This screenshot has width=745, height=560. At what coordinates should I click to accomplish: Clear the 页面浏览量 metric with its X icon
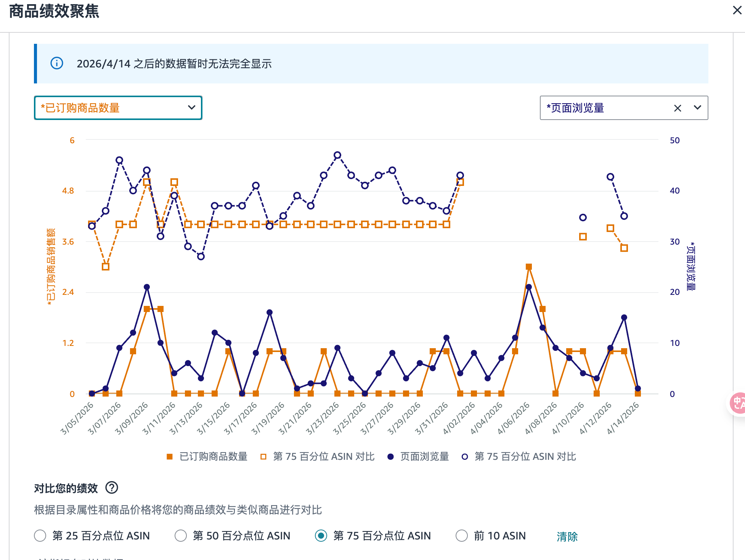point(678,108)
